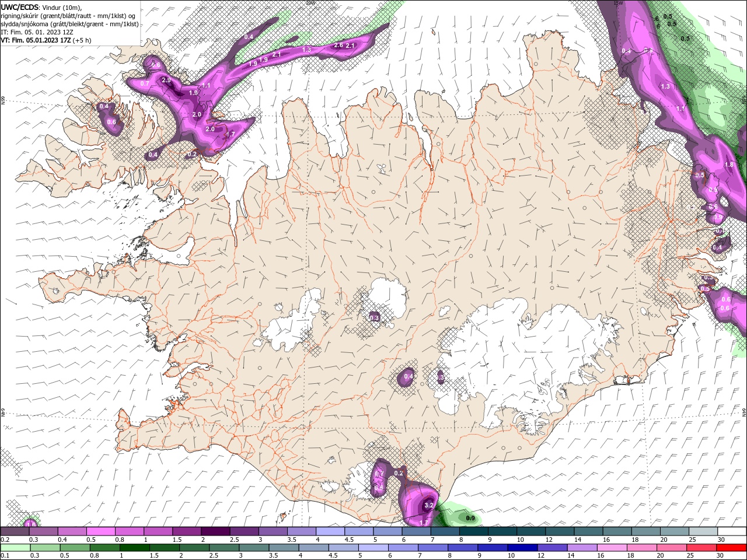
Task: Click the 0.1 label on the rain scale
Action: click(5, 556)
